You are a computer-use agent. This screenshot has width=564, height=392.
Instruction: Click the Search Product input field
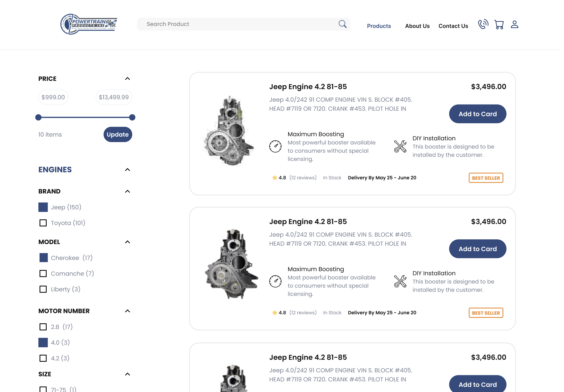coord(243,24)
